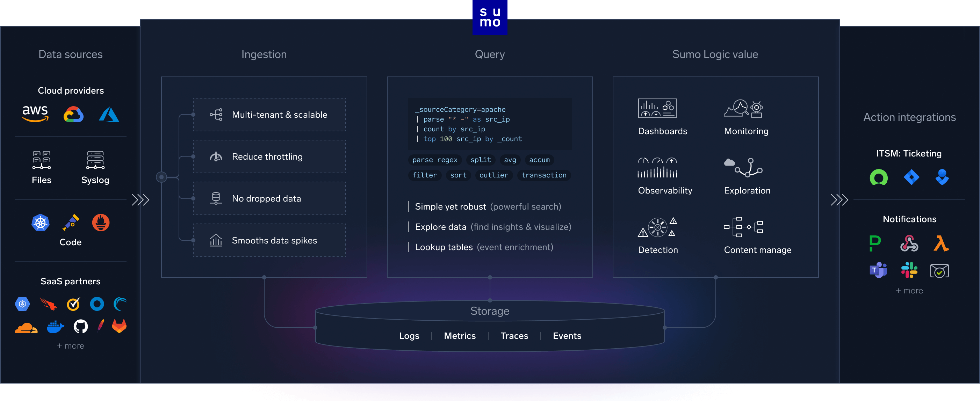
Task: Click the Syslog server icon
Action: tap(95, 160)
